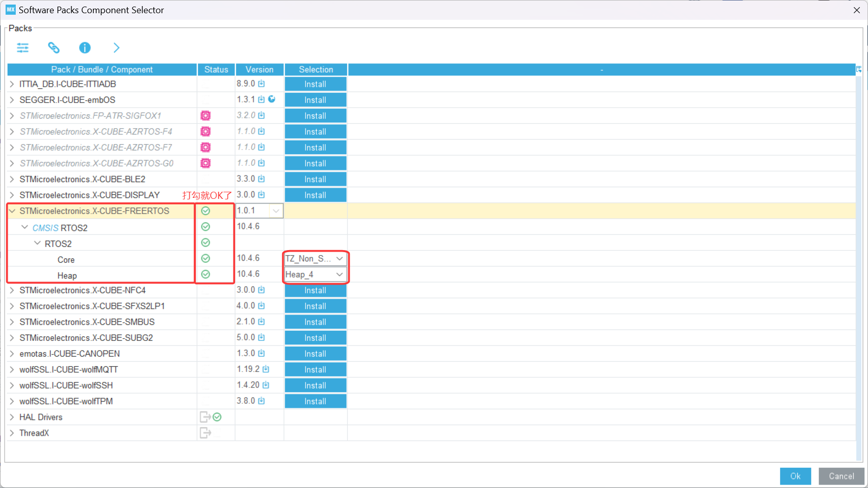Screen dimensions: 868x488
Task: Install the emotas.I-CUBE-CANOPEN pack
Action: [315, 354]
